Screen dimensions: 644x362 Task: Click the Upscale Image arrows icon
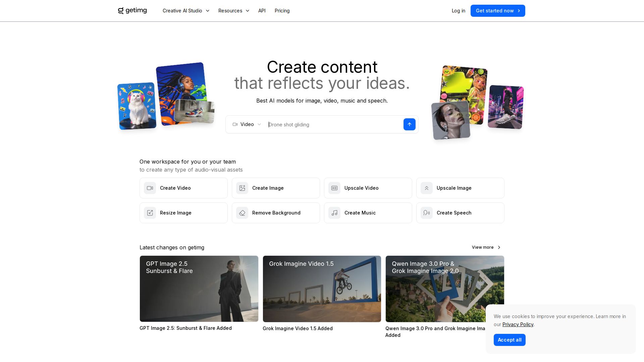pos(427,188)
